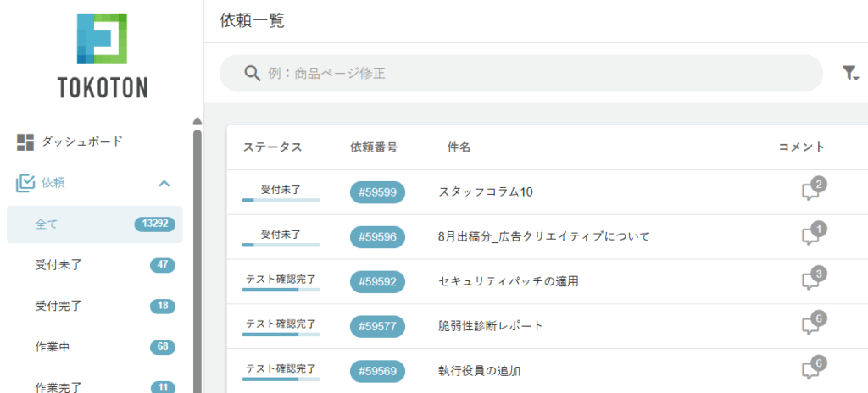Click the search magnifier icon

252,74
